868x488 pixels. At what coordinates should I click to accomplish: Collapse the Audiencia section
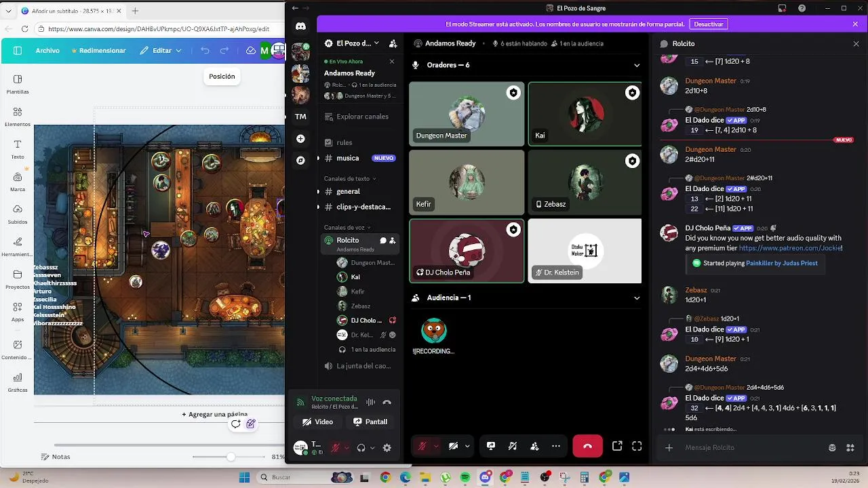point(637,298)
